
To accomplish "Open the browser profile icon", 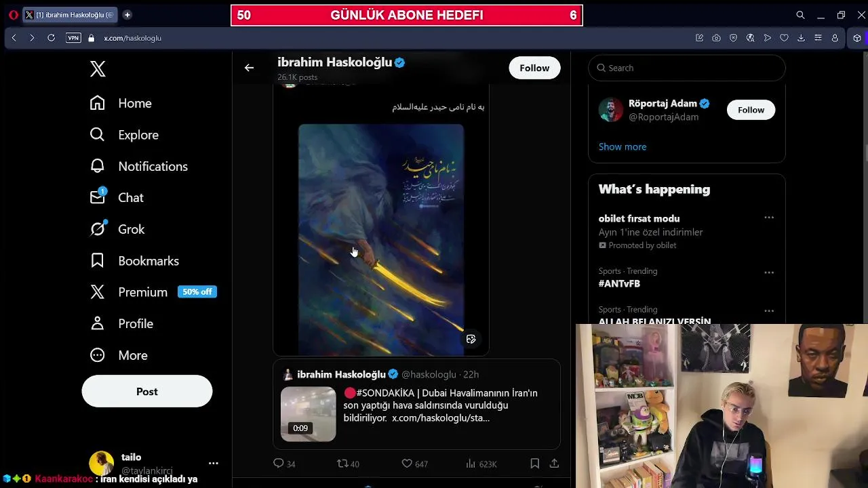I will click(x=835, y=38).
